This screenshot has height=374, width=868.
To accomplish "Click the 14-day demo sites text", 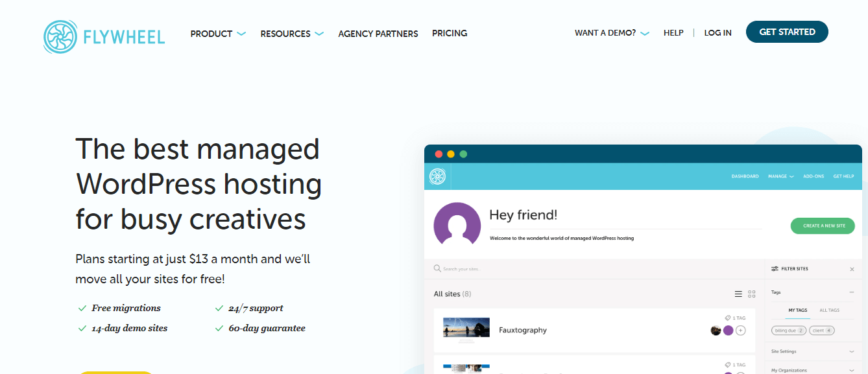I will pyautogui.click(x=130, y=329).
